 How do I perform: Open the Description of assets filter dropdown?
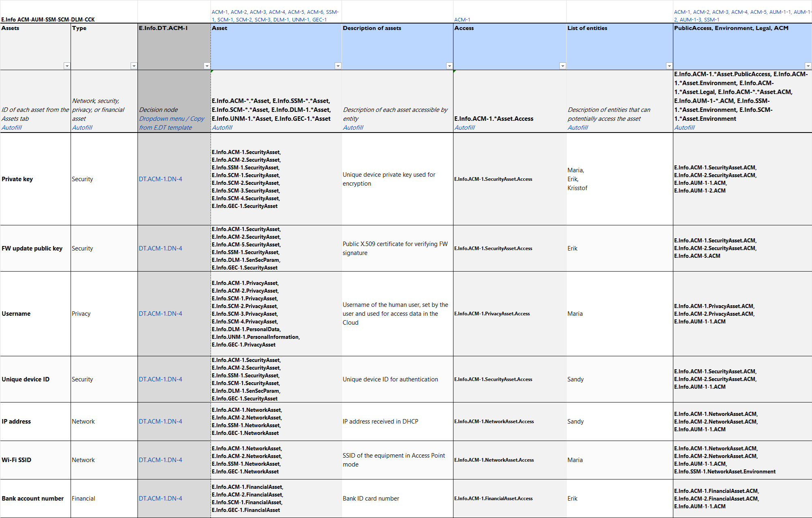[449, 66]
